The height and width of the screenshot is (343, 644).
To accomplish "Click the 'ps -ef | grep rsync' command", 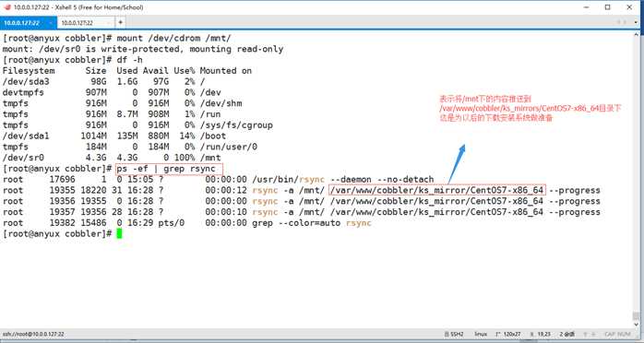I will tap(166, 169).
